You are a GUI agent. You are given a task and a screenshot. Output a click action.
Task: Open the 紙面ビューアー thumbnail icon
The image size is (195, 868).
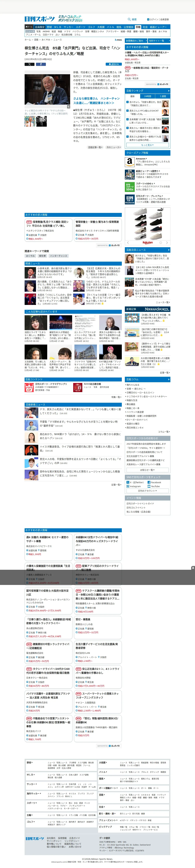(130, 174)
